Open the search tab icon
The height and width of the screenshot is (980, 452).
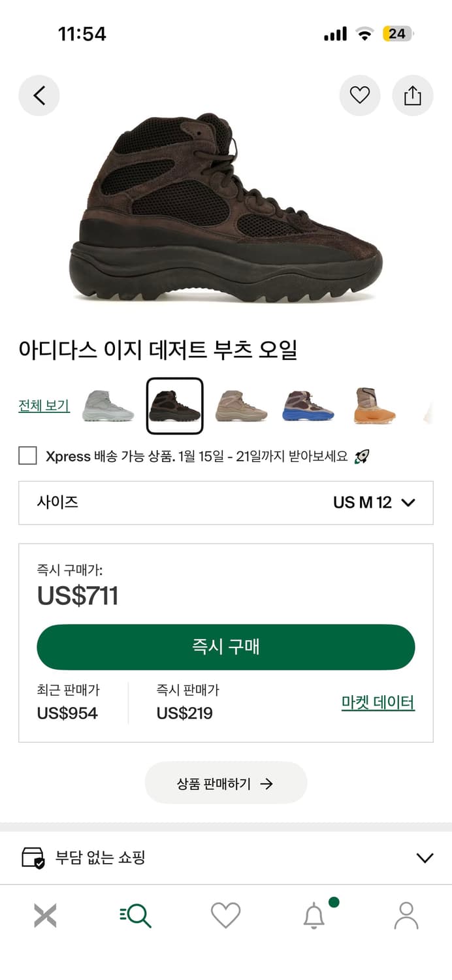click(135, 915)
